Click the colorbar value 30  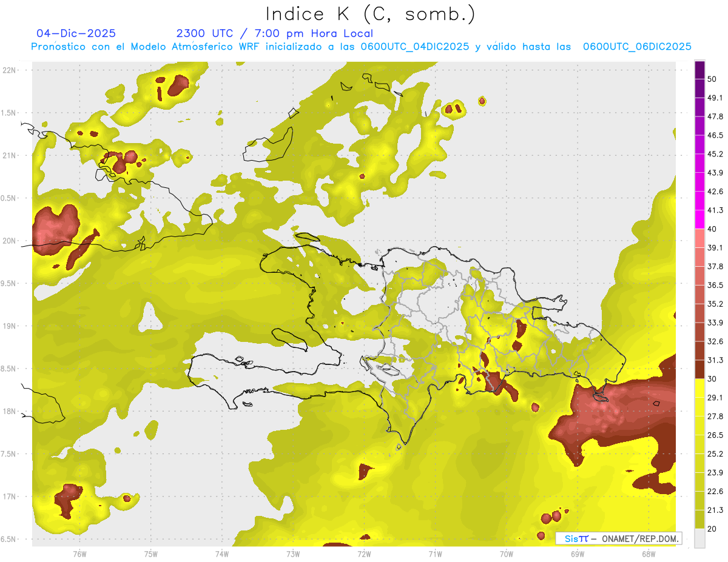coord(712,379)
